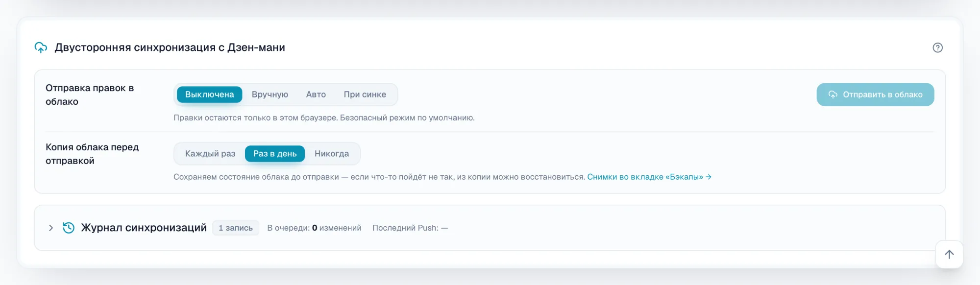The height and width of the screenshot is (285, 980).
Task: Open help via the question mark icon
Action: 937,47
